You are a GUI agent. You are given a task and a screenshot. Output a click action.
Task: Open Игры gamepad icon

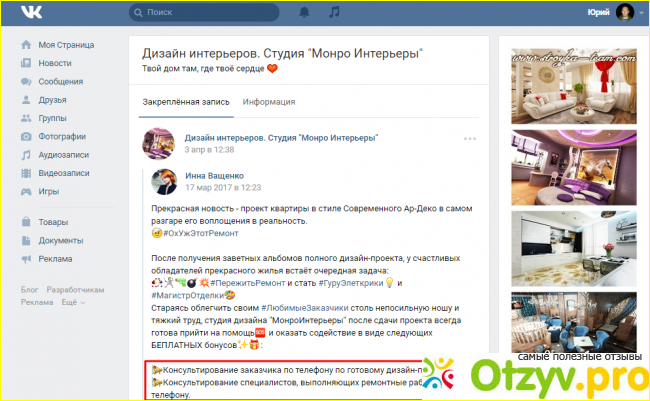pos(26,192)
